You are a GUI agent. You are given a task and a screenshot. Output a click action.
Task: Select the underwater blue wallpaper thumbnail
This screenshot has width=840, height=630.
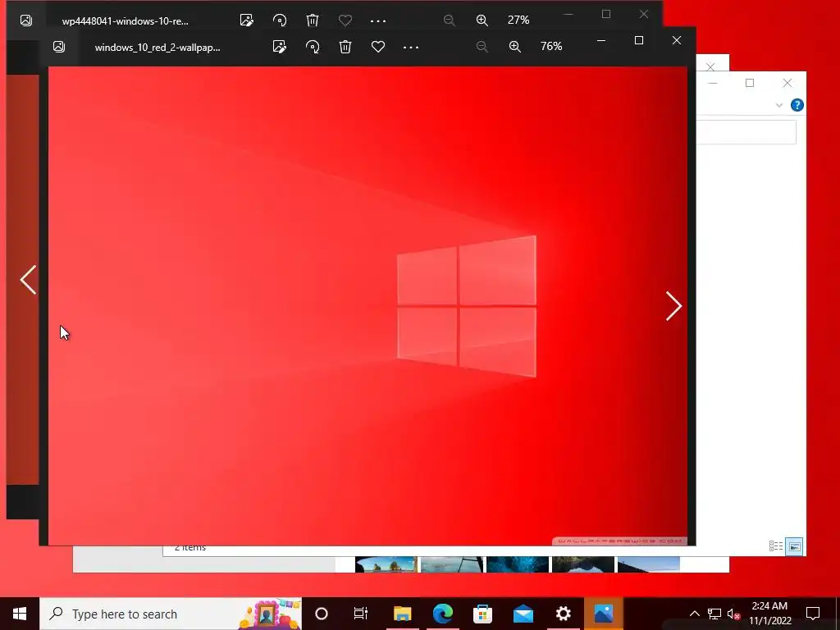518,564
